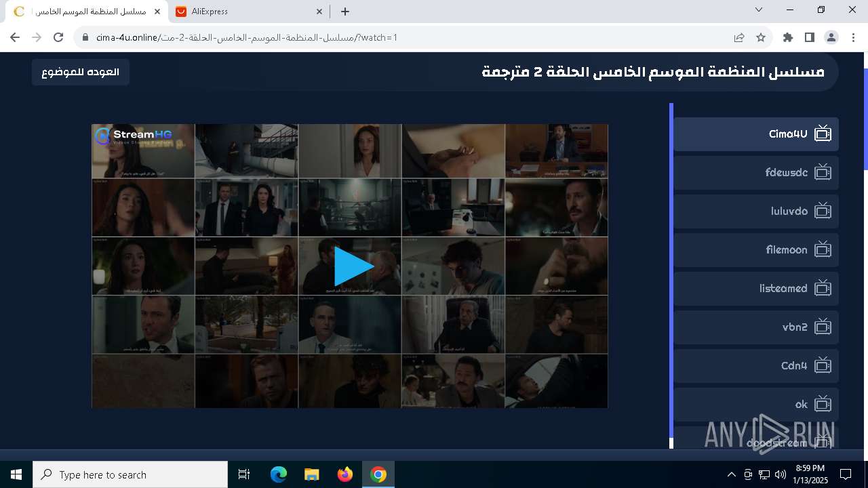
Task: Click the server list scrollbar
Action: click(x=671, y=271)
